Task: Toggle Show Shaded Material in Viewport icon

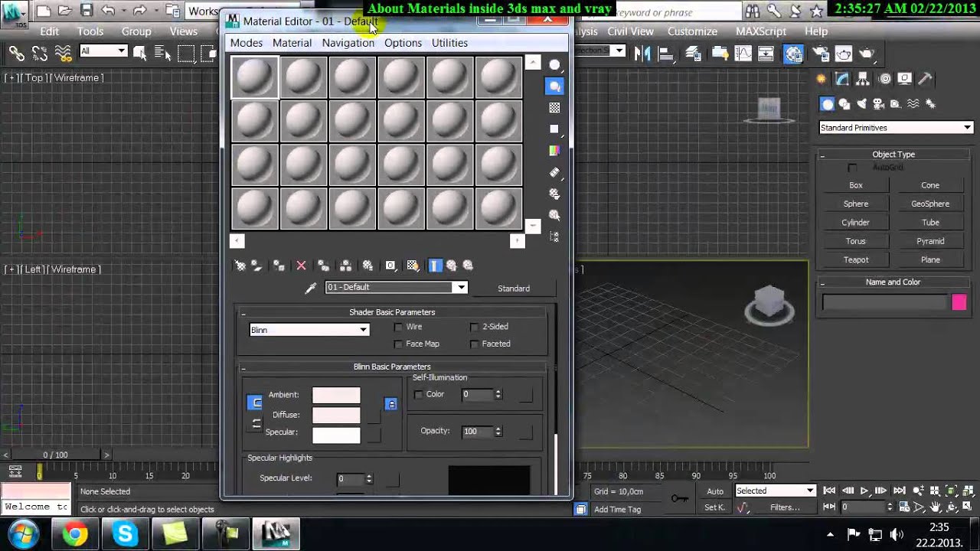Action: [413, 266]
